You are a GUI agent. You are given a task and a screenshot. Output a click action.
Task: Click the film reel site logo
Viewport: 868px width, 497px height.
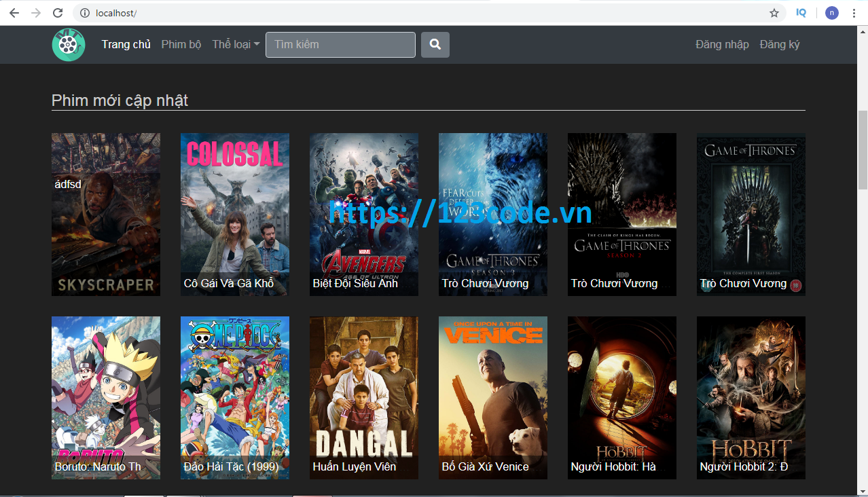[x=69, y=45]
